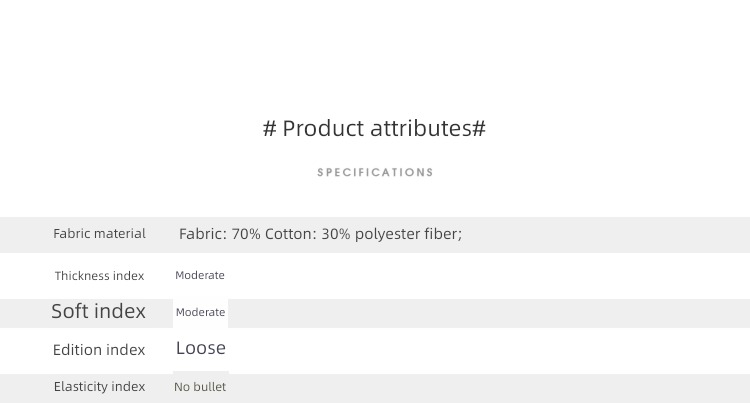Click the Moderate value for Thickness index

(200, 275)
